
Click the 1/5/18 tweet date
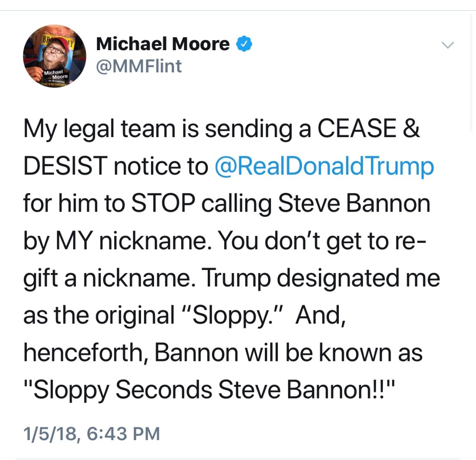click(x=50, y=434)
